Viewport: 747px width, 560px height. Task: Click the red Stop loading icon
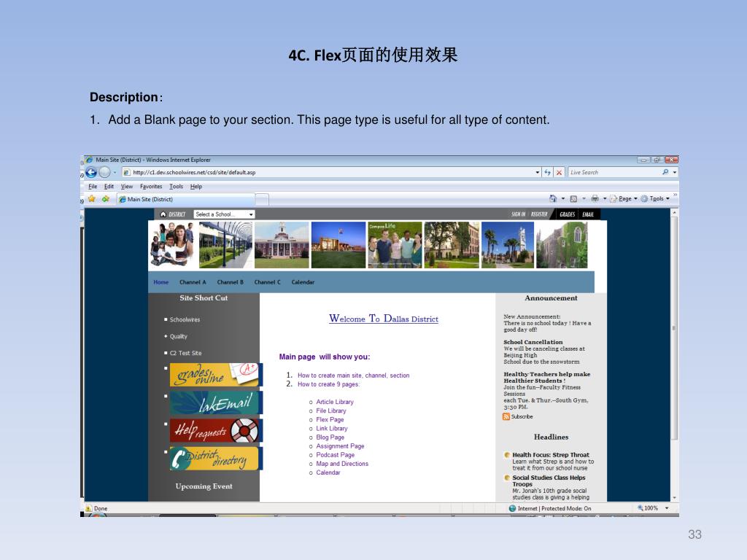click(560, 172)
